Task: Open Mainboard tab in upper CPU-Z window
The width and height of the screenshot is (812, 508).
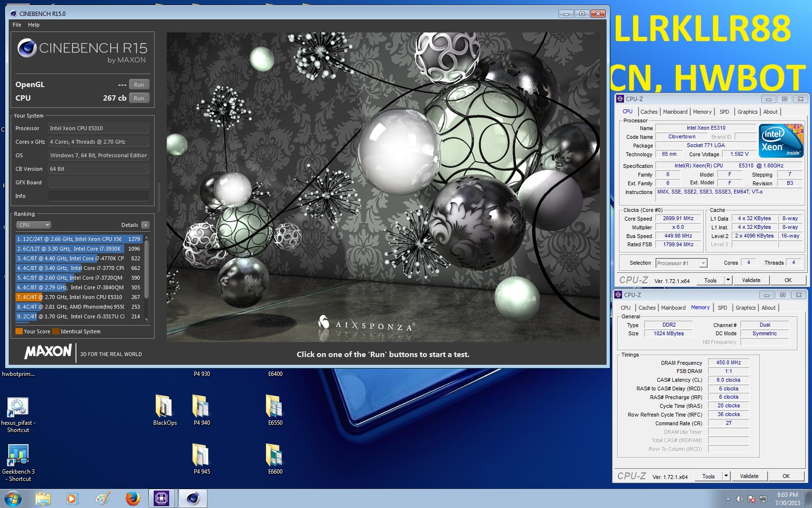Action: tap(675, 112)
